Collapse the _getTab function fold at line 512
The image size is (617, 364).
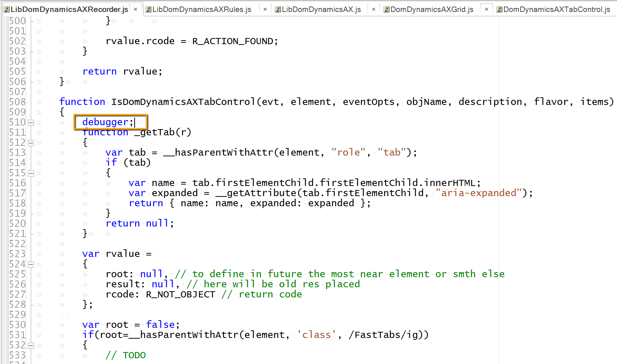click(31, 143)
